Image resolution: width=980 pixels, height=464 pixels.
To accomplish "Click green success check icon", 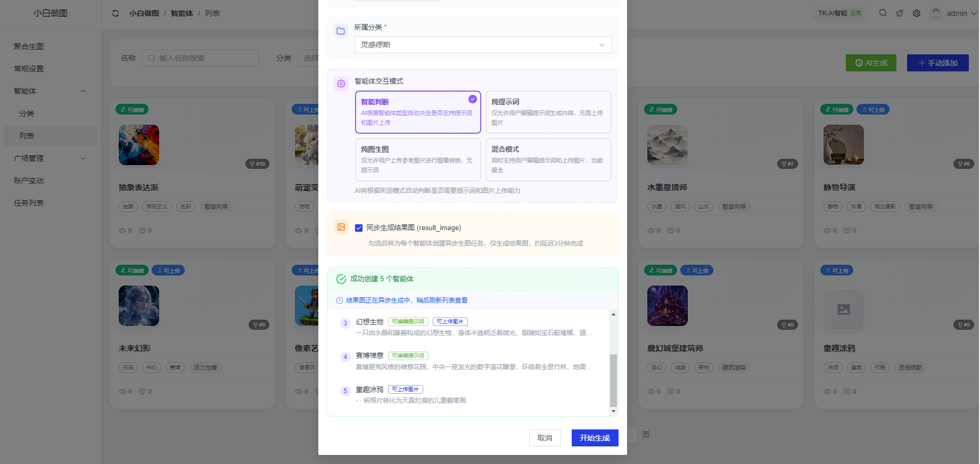I will [341, 279].
